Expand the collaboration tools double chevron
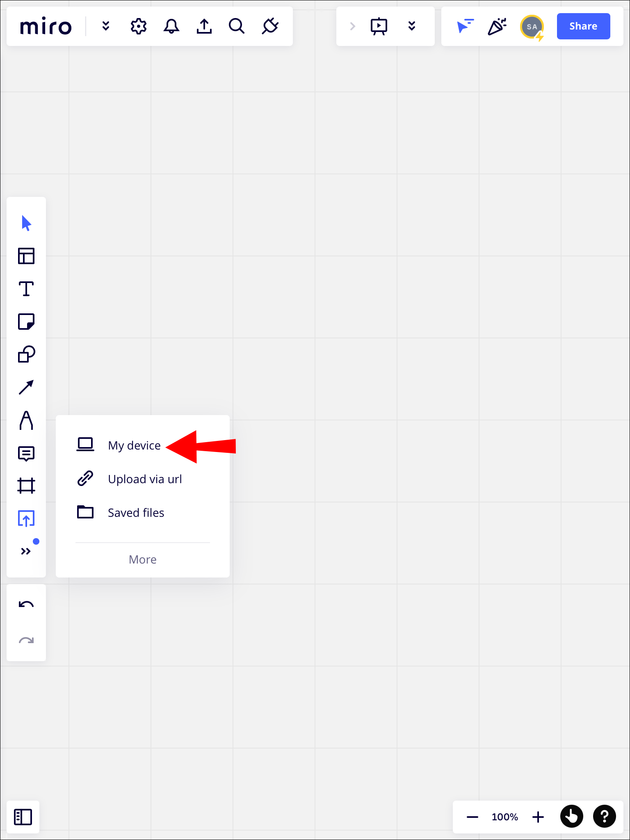 click(412, 26)
